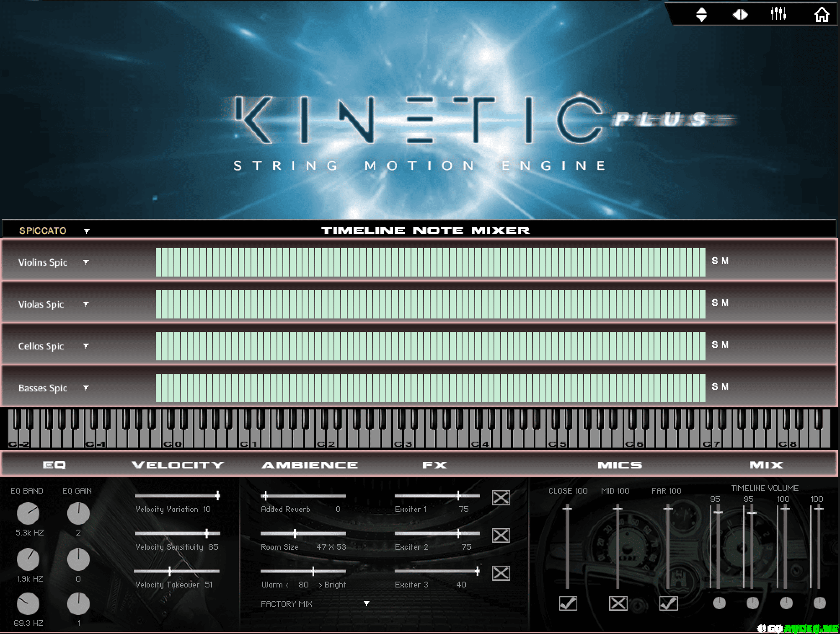Select the AMBIENCE section tab
The height and width of the screenshot is (634, 840).
coord(310,465)
